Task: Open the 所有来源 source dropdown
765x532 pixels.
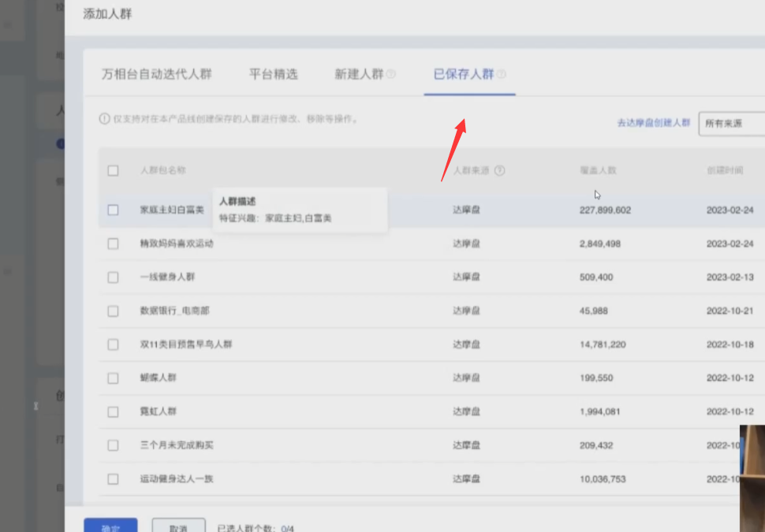Action: click(x=731, y=124)
